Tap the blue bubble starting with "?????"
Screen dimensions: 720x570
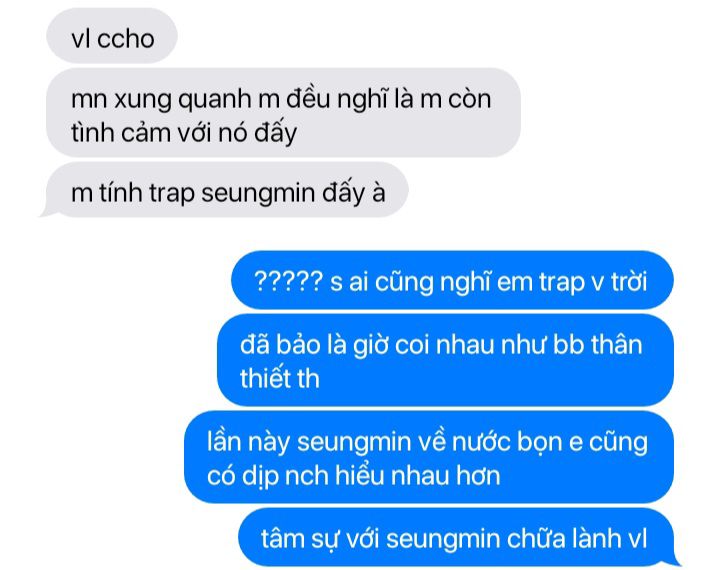pyautogui.click(x=452, y=280)
